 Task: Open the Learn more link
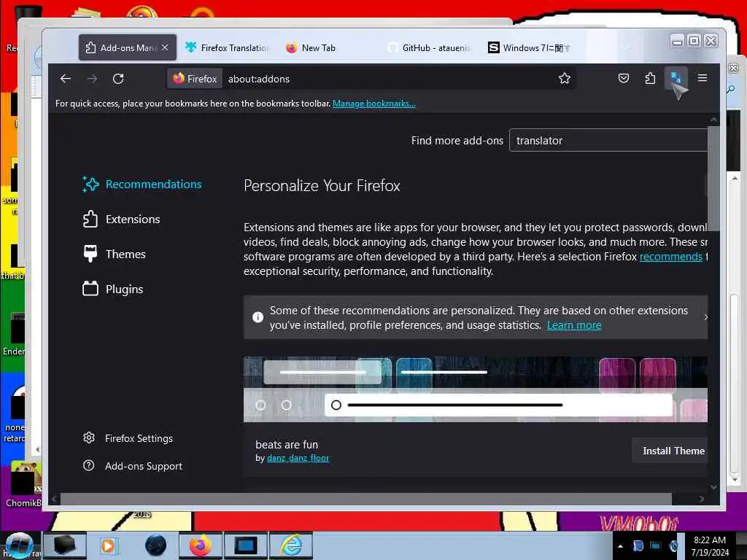click(x=574, y=325)
